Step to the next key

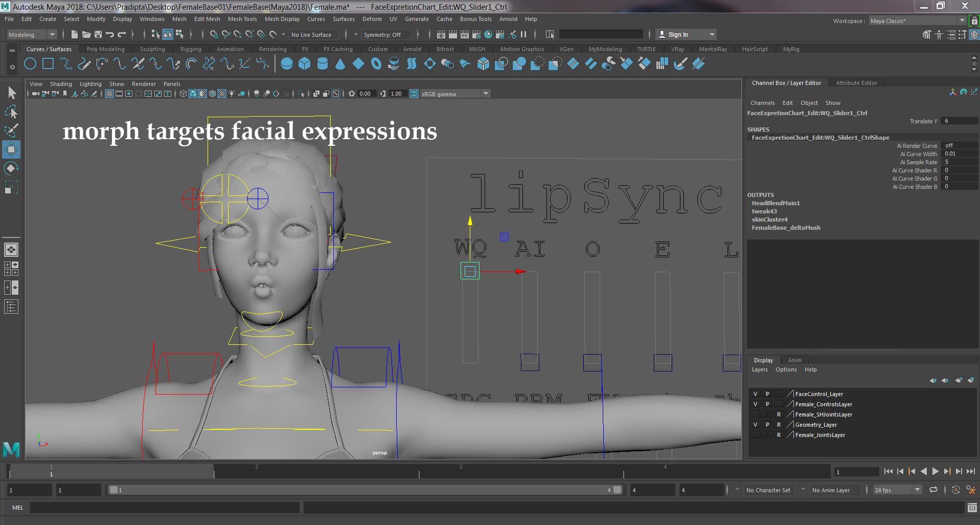(x=947, y=471)
